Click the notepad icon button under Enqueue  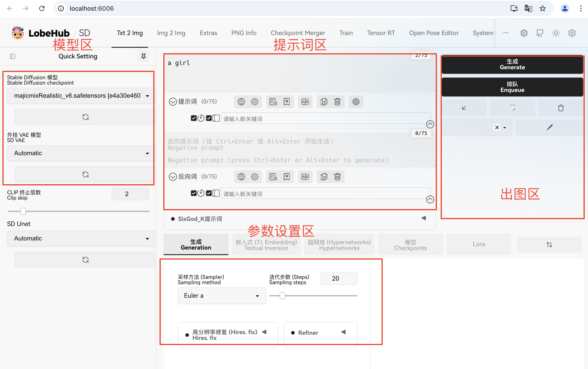tap(512, 108)
